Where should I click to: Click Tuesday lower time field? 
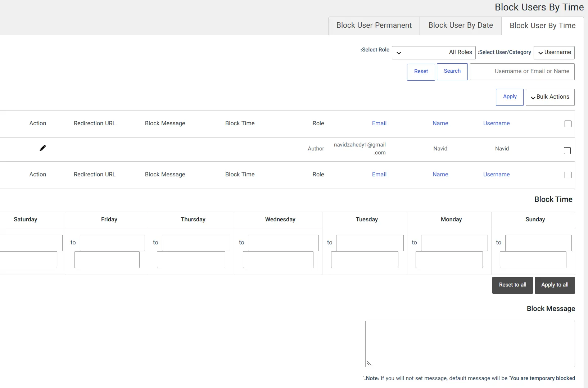(x=365, y=260)
